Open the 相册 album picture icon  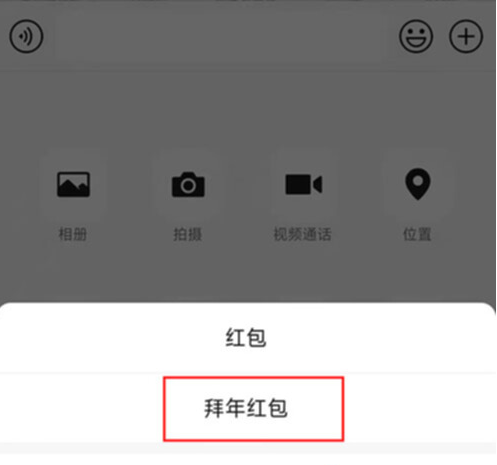click(73, 184)
